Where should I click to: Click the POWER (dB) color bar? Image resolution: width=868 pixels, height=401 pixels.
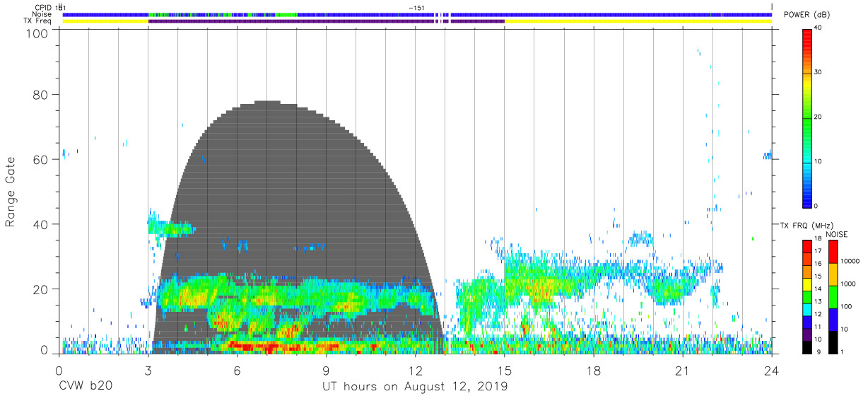click(x=807, y=118)
